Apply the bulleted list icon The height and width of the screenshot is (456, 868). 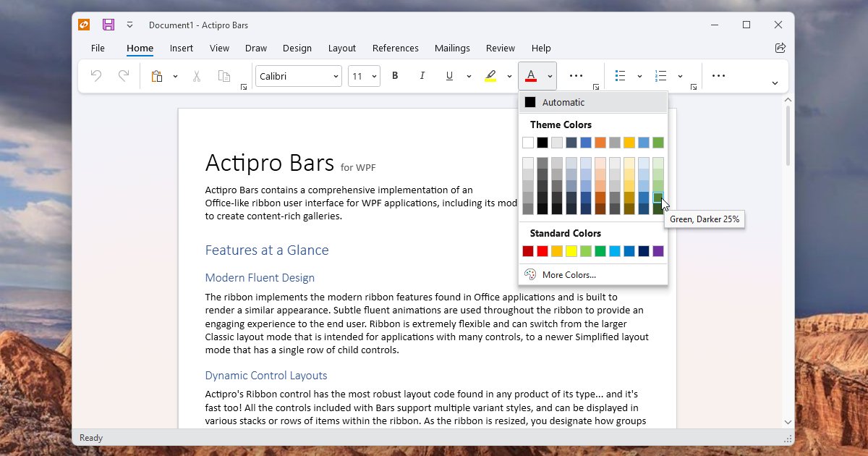tap(620, 76)
